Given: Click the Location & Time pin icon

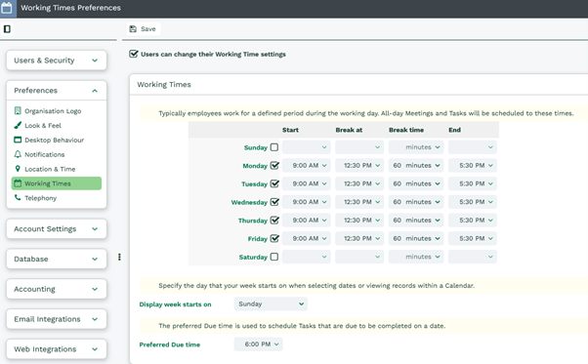Looking at the screenshot, I should point(18,169).
